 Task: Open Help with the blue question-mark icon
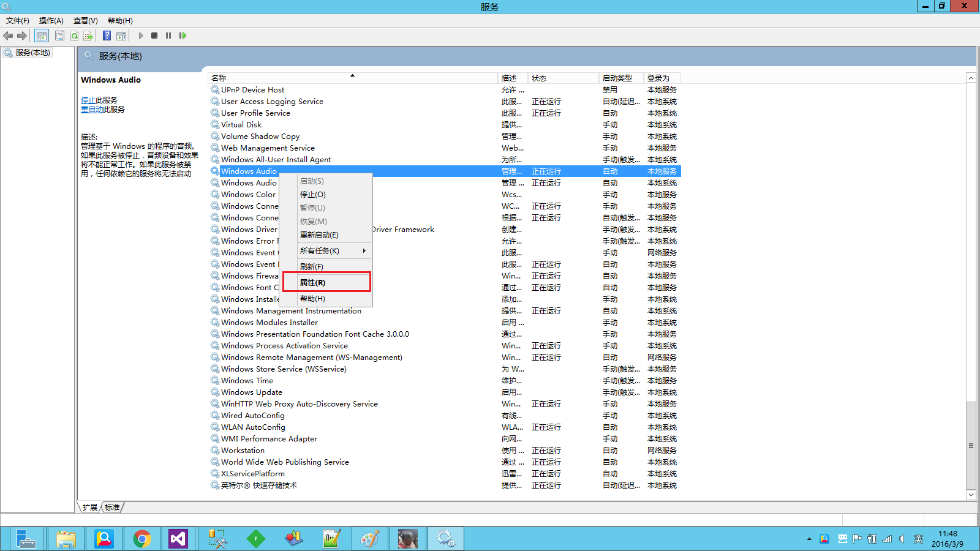click(x=107, y=36)
